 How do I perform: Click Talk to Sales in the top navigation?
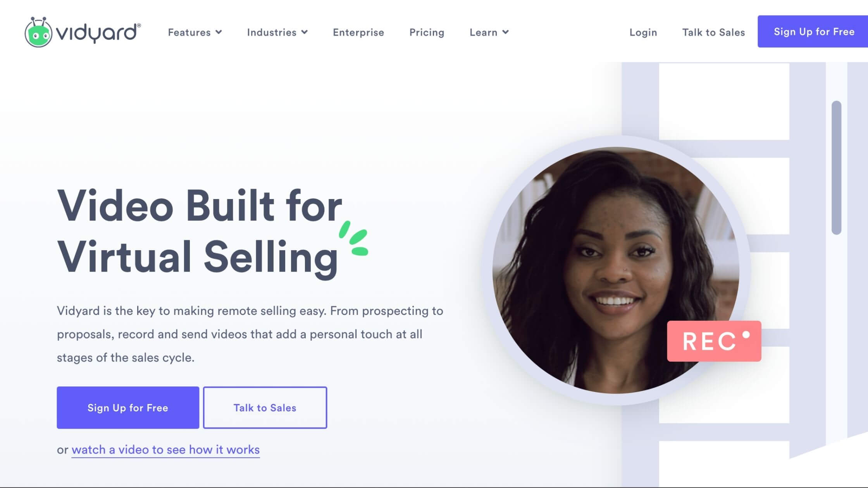pyautogui.click(x=713, y=32)
